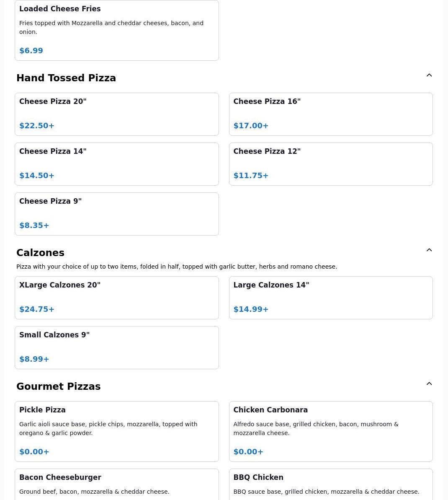
Task: Open Small Calzones 9" card
Action: (116, 347)
